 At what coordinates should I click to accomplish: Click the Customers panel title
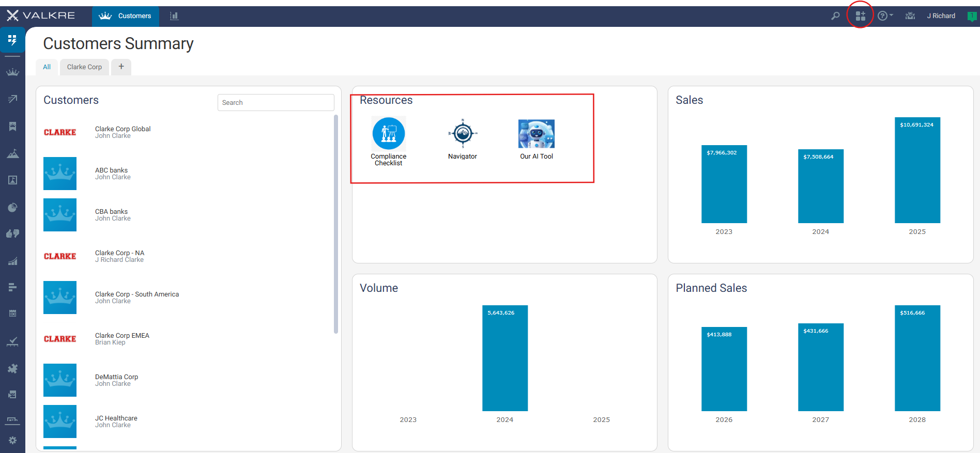tap(71, 100)
